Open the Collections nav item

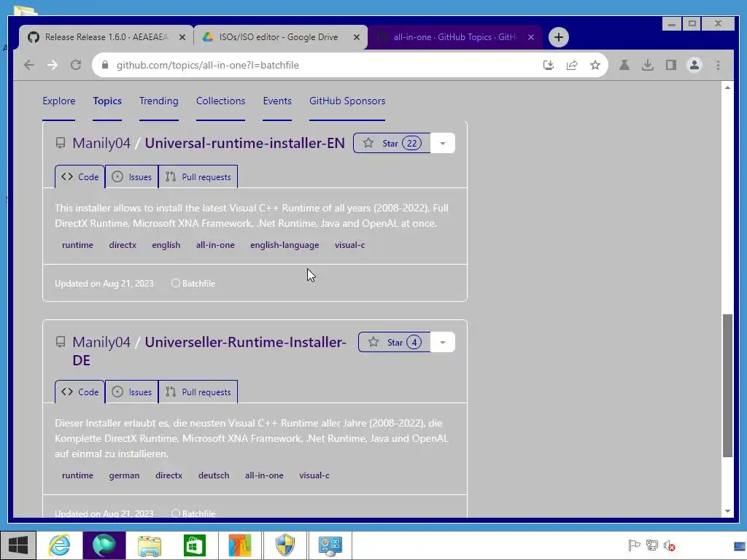220,101
